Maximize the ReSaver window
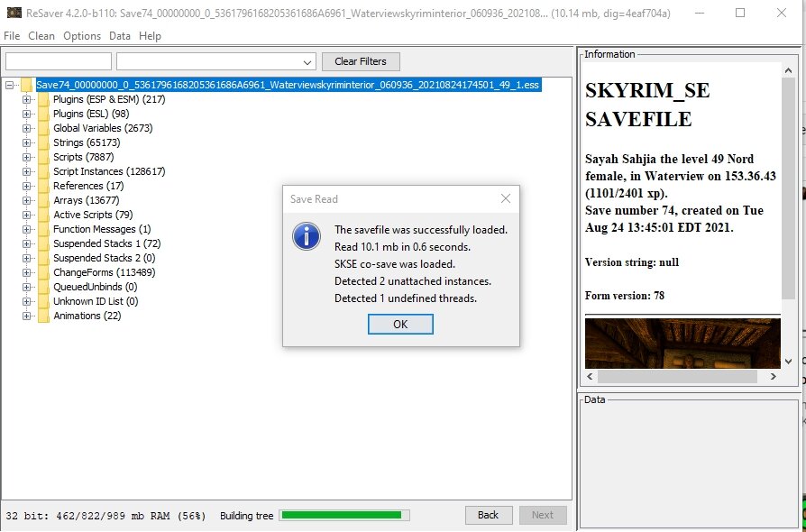806x532 pixels. pyautogui.click(x=740, y=13)
